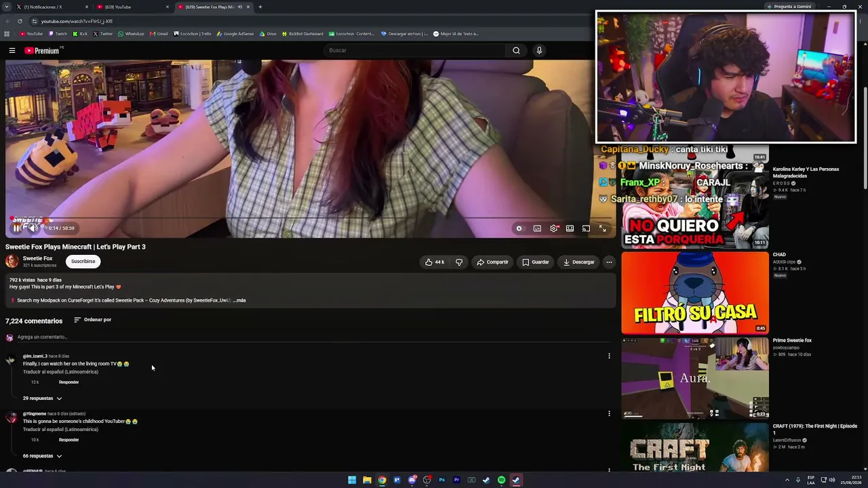Translate im_izumi_3 comment to Spanish
Viewport: 868px width, 488px height.
[x=60, y=372]
